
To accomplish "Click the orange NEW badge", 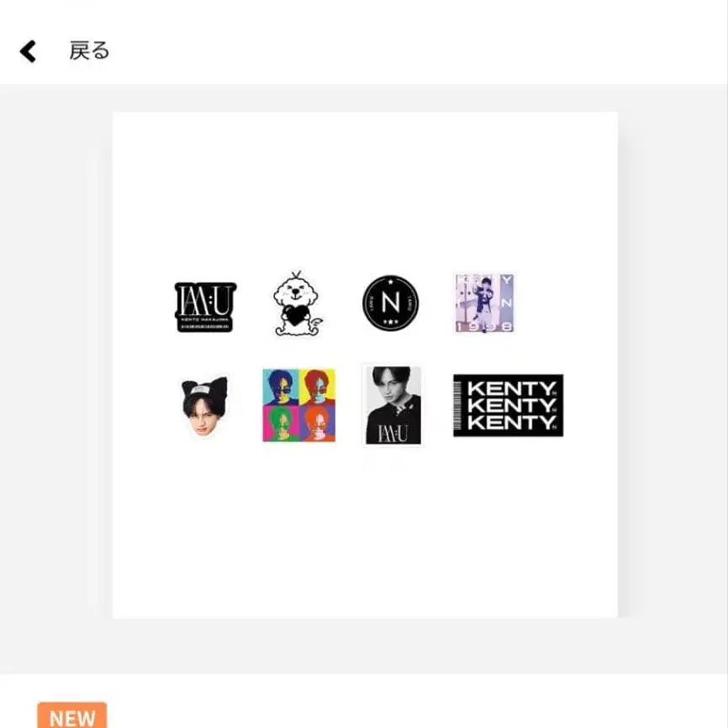I will [72, 715].
